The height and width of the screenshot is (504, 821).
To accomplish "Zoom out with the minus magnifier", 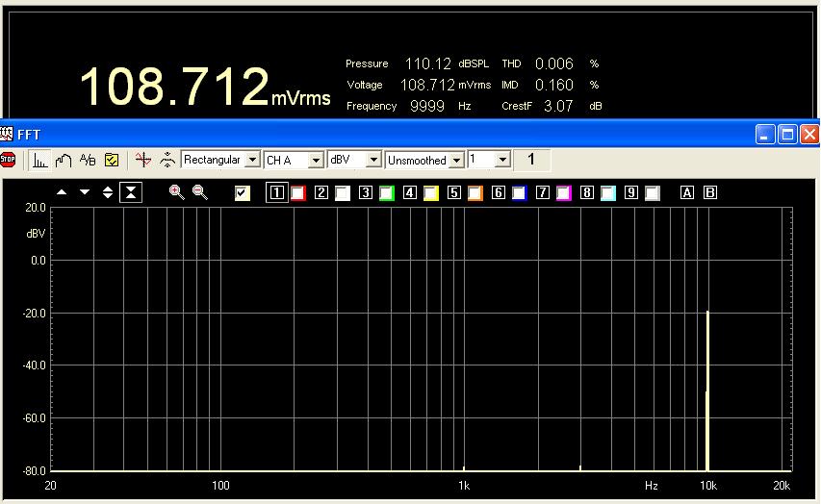I will (x=199, y=192).
